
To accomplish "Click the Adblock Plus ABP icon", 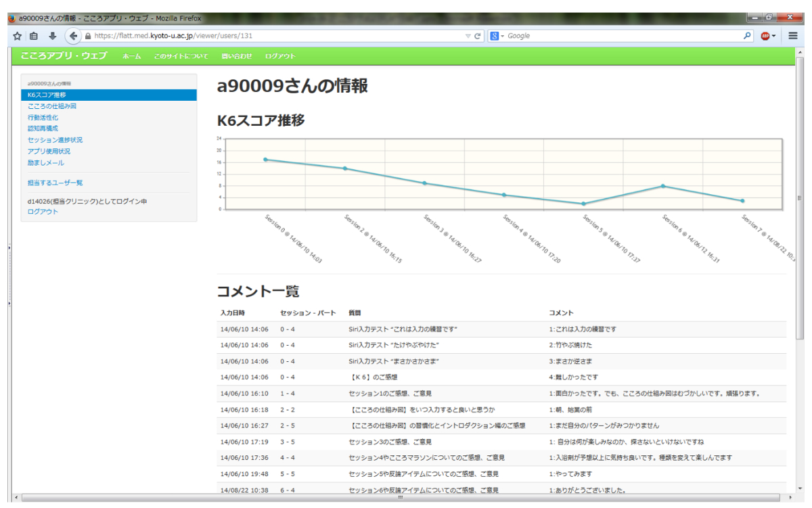I will (765, 36).
